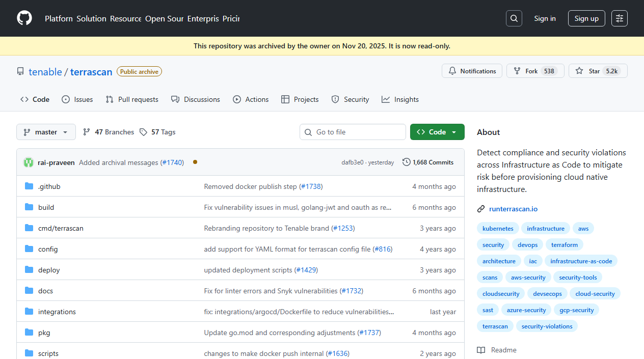
Task: Select the kubernetes topic tag
Action: 498,229
